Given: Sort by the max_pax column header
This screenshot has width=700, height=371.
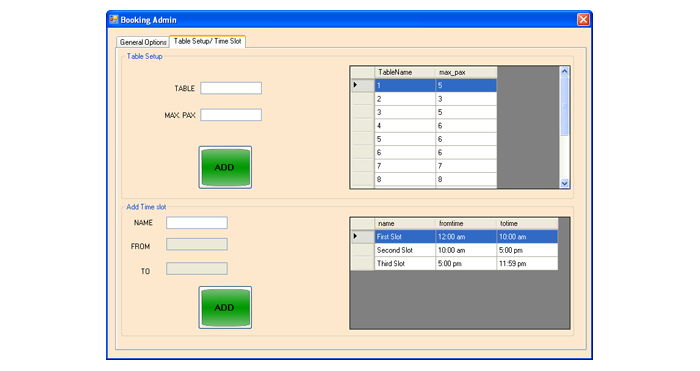Looking at the screenshot, I should pos(466,72).
